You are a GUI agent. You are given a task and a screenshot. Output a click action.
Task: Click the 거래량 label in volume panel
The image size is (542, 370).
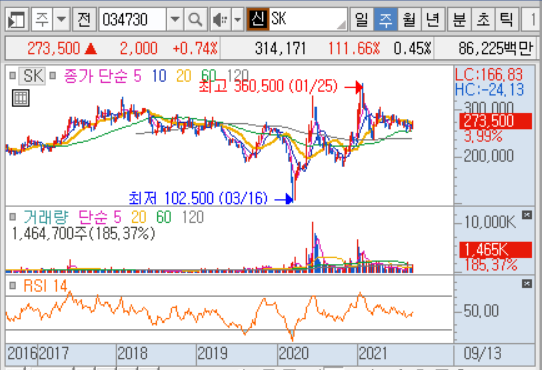(46, 217)
